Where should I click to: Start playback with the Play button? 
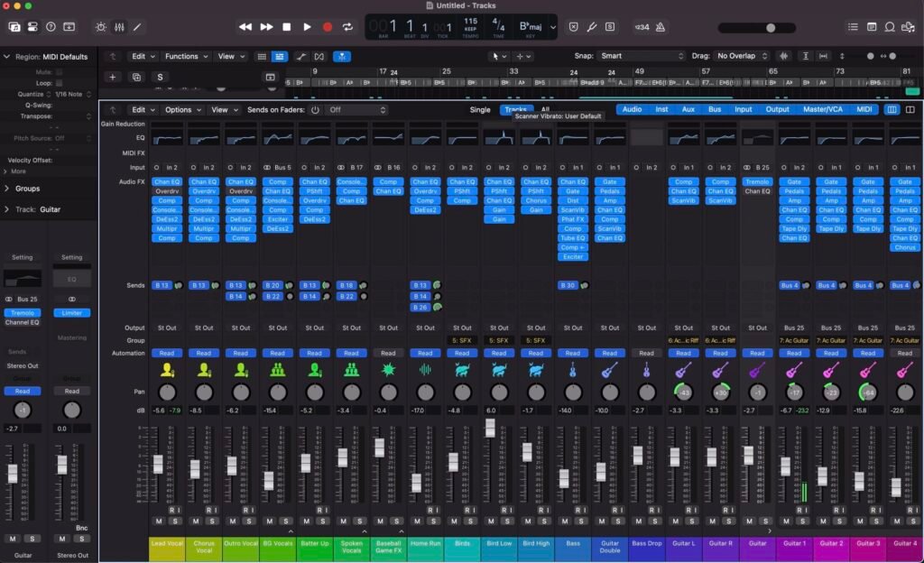pos(307,27)
